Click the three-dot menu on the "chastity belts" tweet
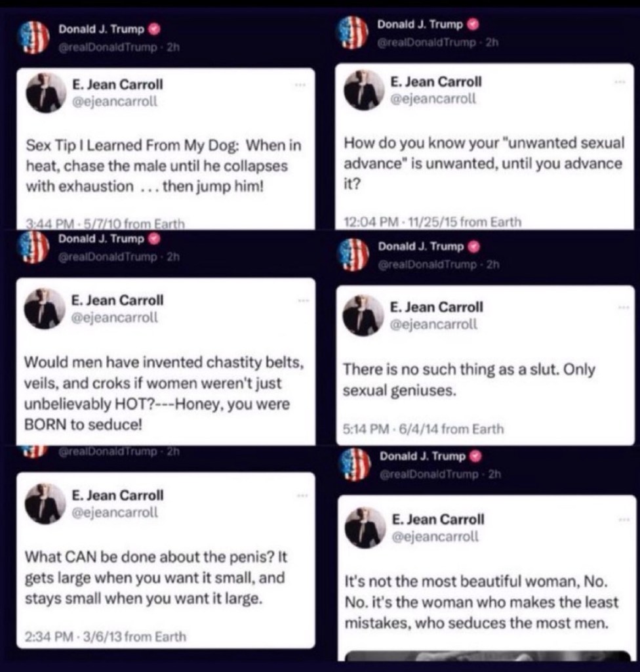The height and width of the screenshot is (672, 640). pyautogui.click(x=301, y=301)
